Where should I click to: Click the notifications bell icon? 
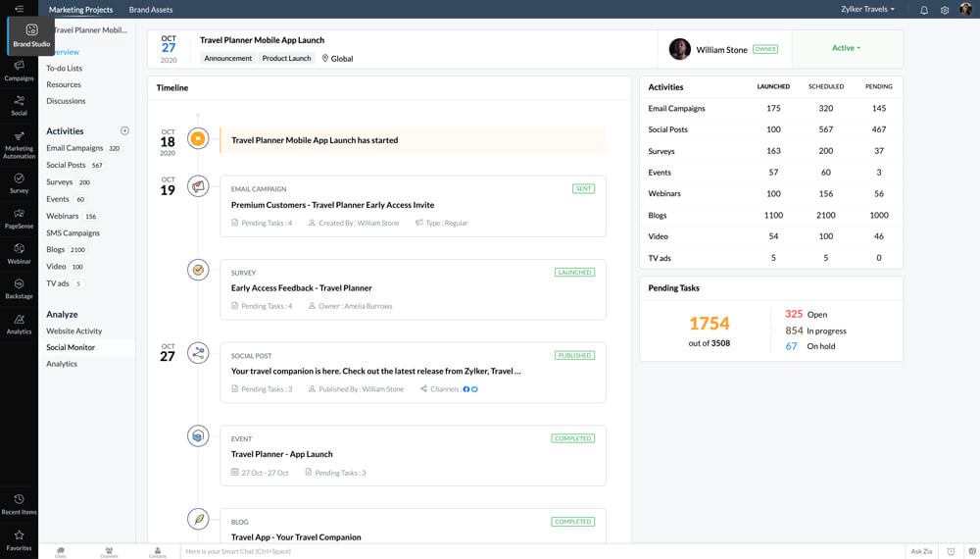click(923, 10)
